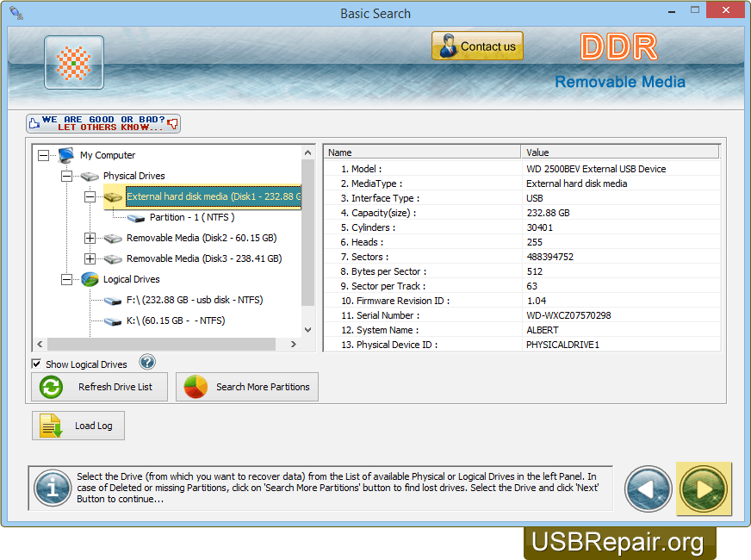The width and height of the screenshot is (751, 560).
Task: Click the blue information circle icon
Action: point(52,488)
